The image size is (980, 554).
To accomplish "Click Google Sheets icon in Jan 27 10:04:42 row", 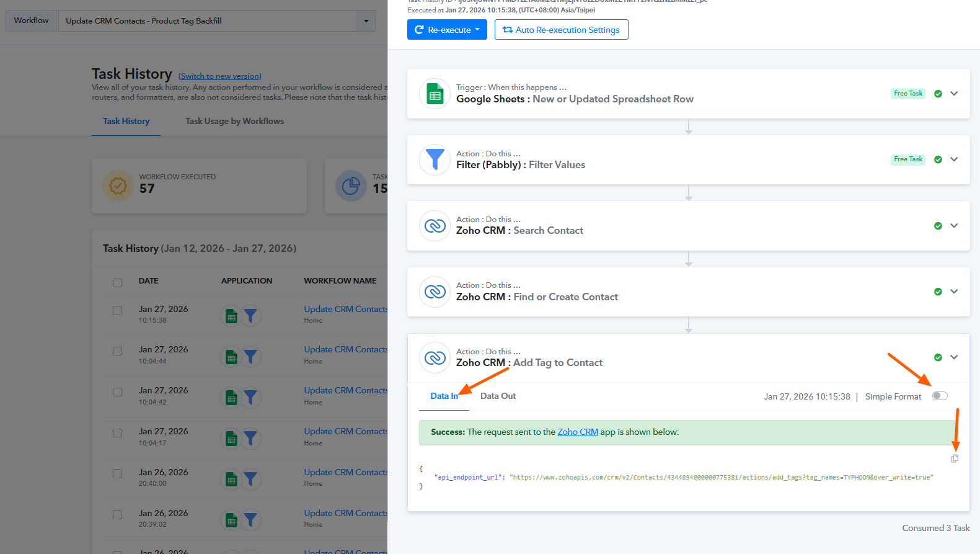I will pyautogui.click(x=231, y=398).
